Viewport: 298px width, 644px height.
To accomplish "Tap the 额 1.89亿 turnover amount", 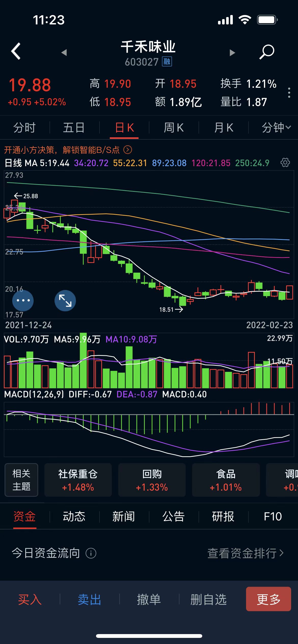I will coord(179,102).
